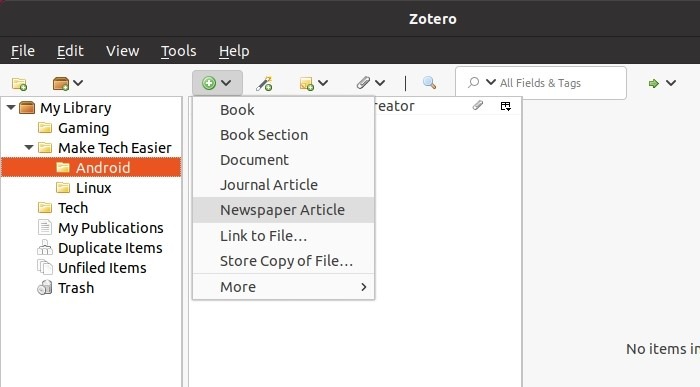This screenshot has height=387, width=700.
Task: Open the File menu
Action: click(23, 51)
